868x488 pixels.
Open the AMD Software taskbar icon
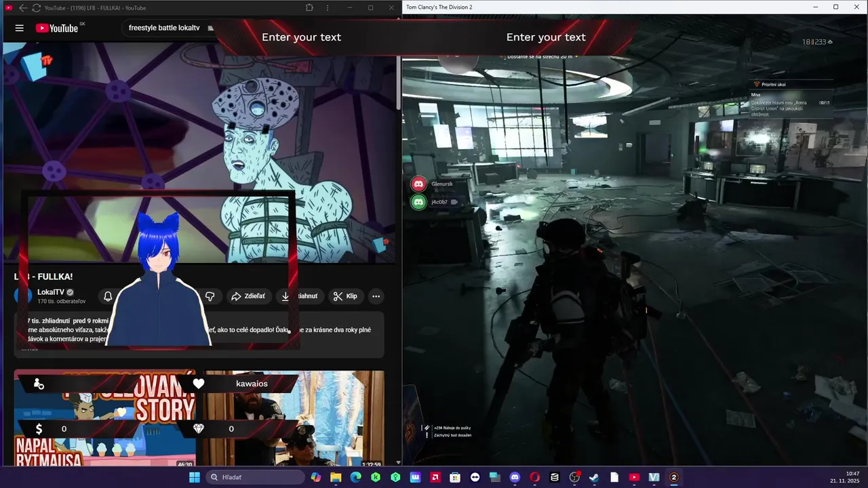coord(435,477)
